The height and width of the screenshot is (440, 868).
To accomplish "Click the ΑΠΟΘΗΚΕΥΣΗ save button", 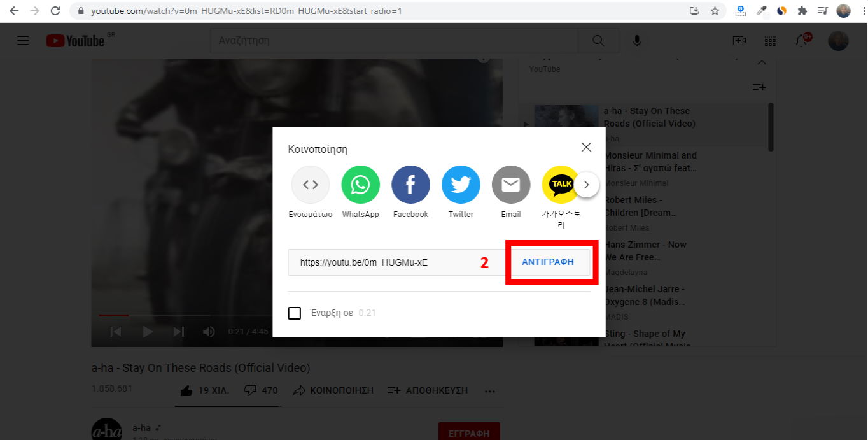I will coord(428,390).
